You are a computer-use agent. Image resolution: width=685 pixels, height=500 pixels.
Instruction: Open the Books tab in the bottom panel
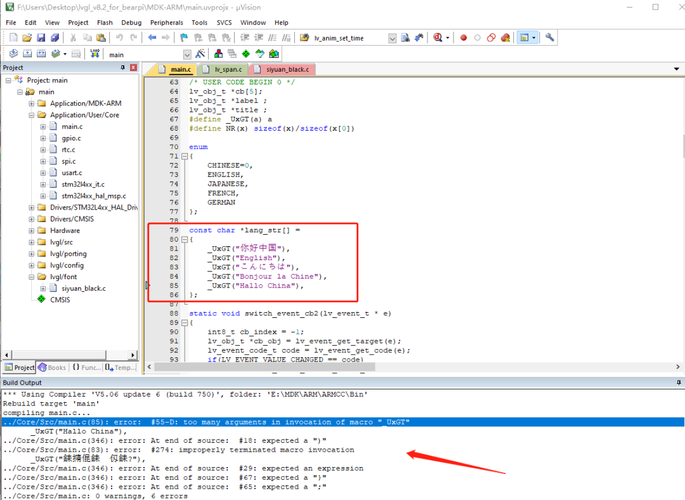52,367
